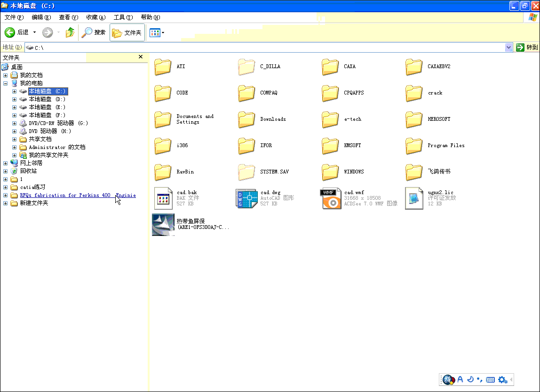This screenshot has width=540, height=392.
Task: Select the CAXAEBV2 folder icon
Action: tap(413, 67)
